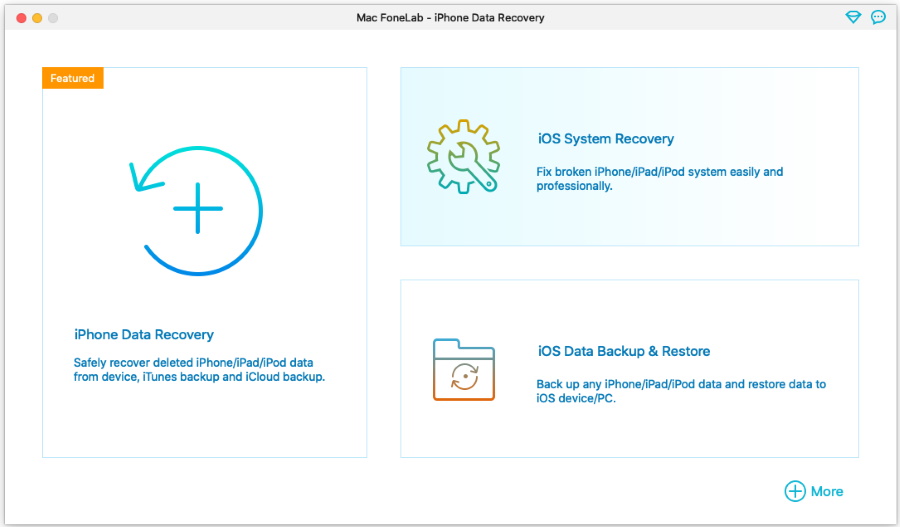Viewport: 900px width, 527px height.
Task: Click the diamond purchase icon in title bar
Action: click(854, 17)
